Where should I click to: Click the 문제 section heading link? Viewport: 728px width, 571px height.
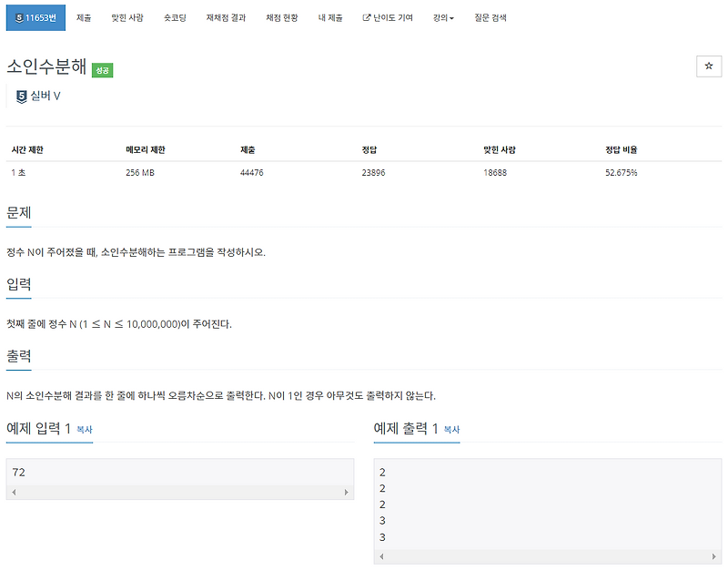[x=18, y=212]
